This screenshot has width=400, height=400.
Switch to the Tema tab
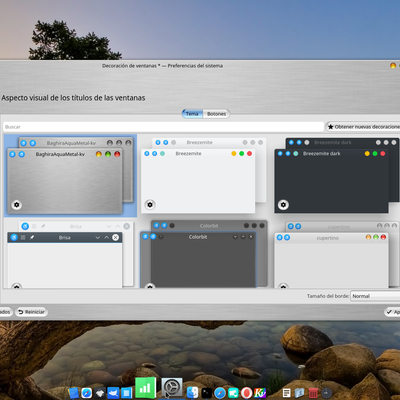(192, 114)
